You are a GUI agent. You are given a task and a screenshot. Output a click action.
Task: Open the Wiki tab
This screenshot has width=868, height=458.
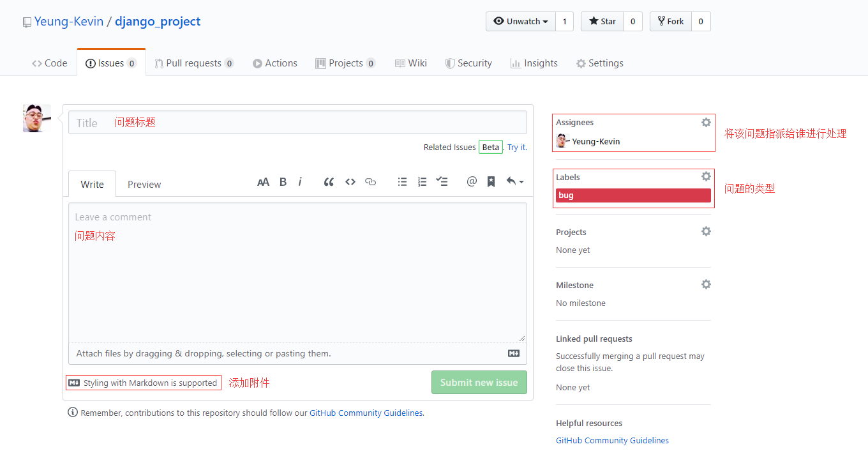point(411,63)
